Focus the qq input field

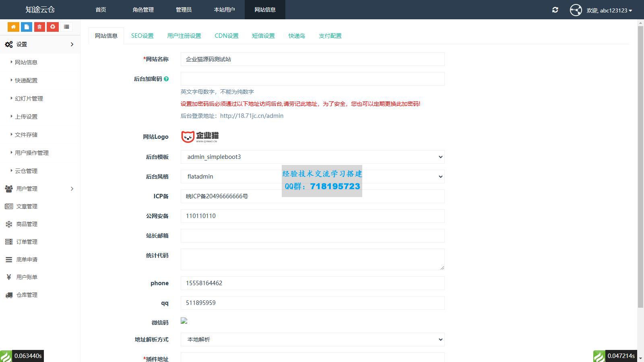(x=312, y=303)
